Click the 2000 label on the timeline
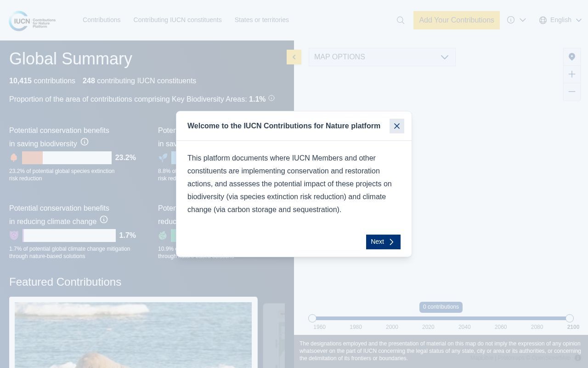588x368 pixels. coord(392,327)
